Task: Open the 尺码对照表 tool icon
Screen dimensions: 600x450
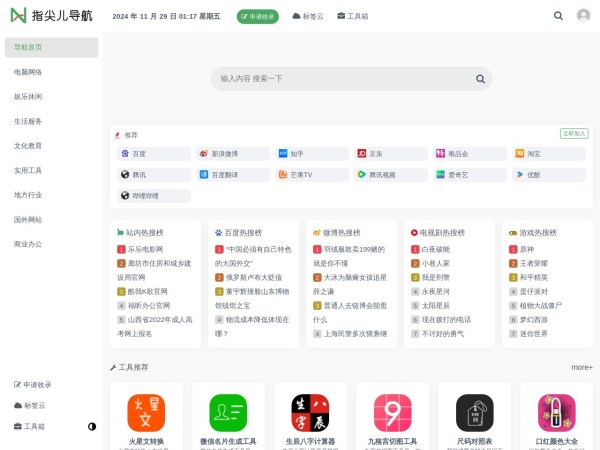Action: tap(475, 412)
